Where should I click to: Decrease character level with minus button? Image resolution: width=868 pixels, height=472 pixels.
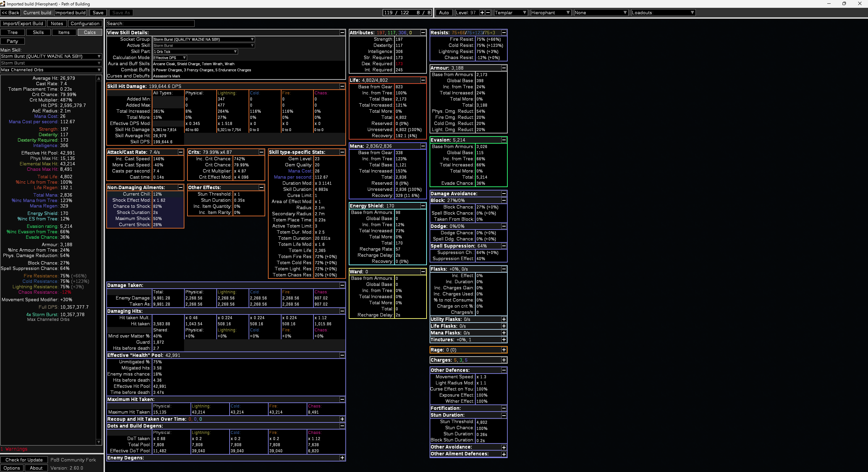tap(488, 13)
